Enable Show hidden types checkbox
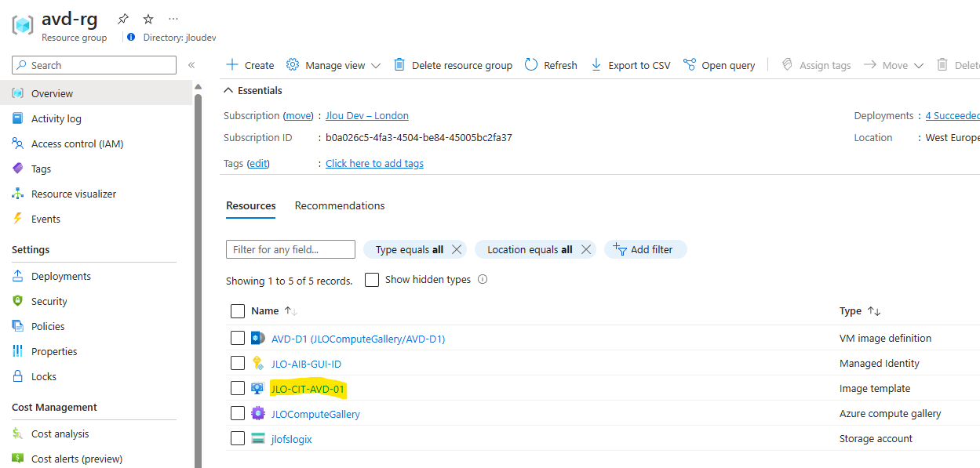The width and height of the screenshot is (980, 468). click(x=372, y=280)
